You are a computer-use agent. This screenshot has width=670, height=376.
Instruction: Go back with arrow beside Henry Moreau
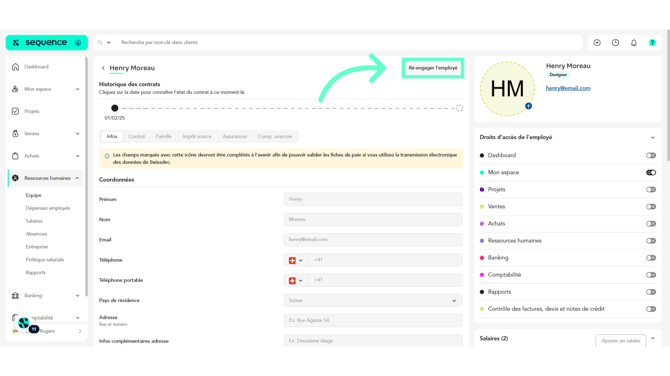tap(103, 68)
